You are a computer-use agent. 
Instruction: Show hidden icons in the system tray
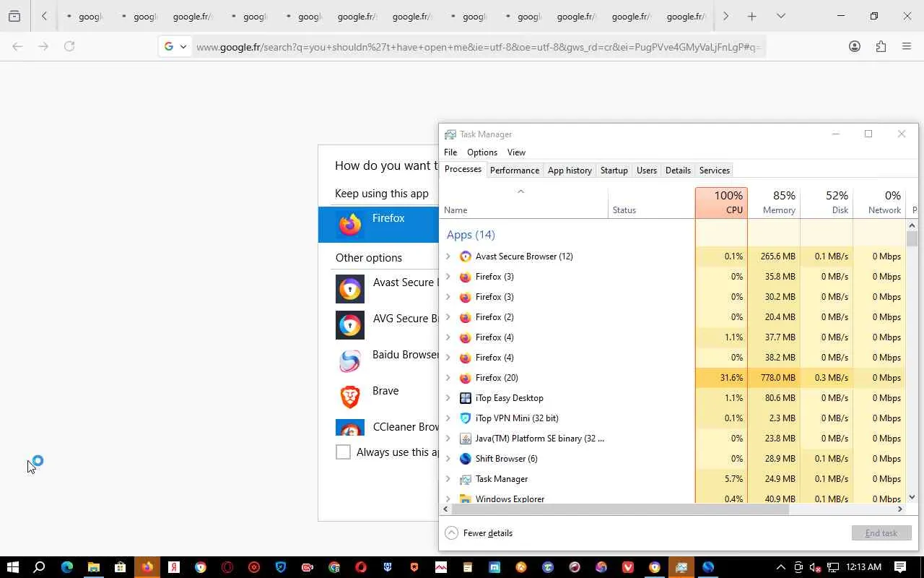coord(780,567)
